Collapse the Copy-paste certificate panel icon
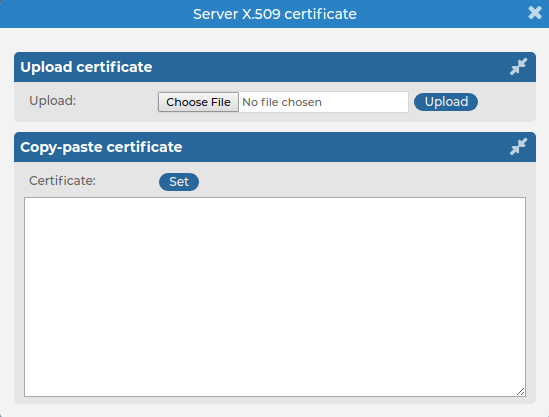 click(x=519, y=147)
